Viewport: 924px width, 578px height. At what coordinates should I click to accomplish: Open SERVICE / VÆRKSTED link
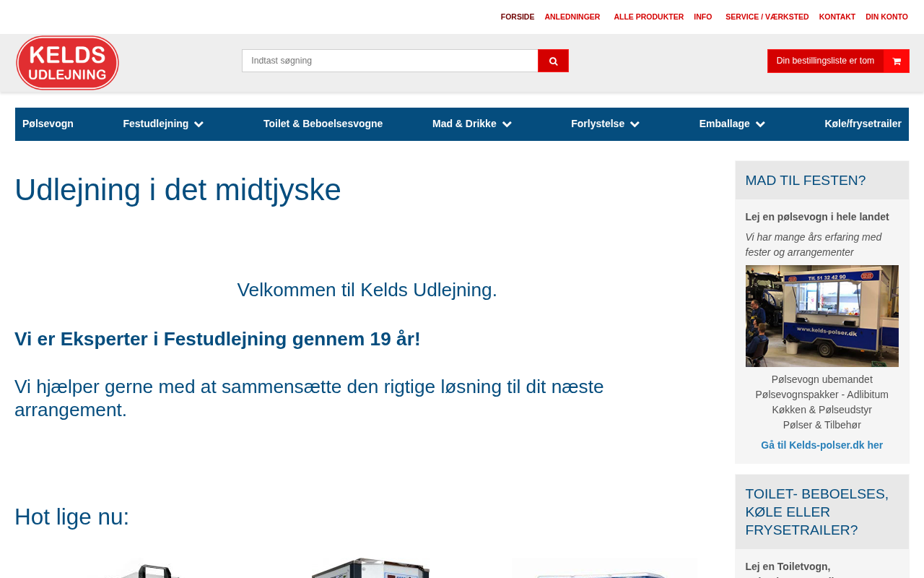click(767, 17)
